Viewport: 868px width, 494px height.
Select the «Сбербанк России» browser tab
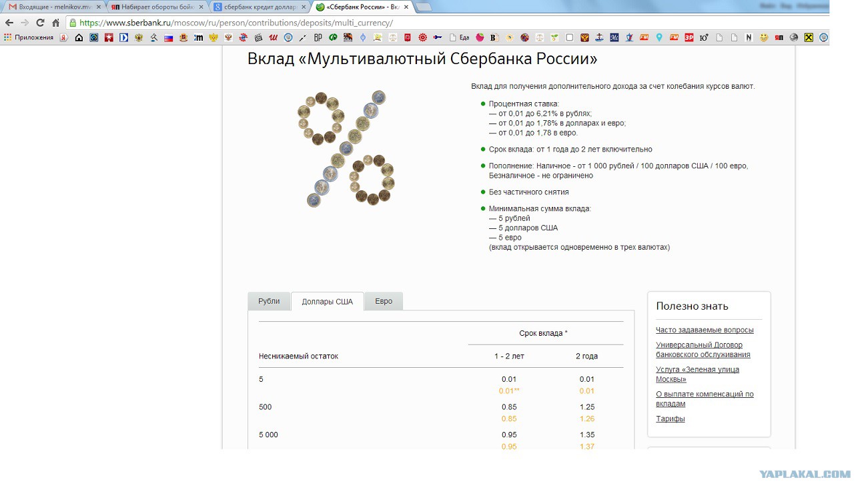(362, 7)
